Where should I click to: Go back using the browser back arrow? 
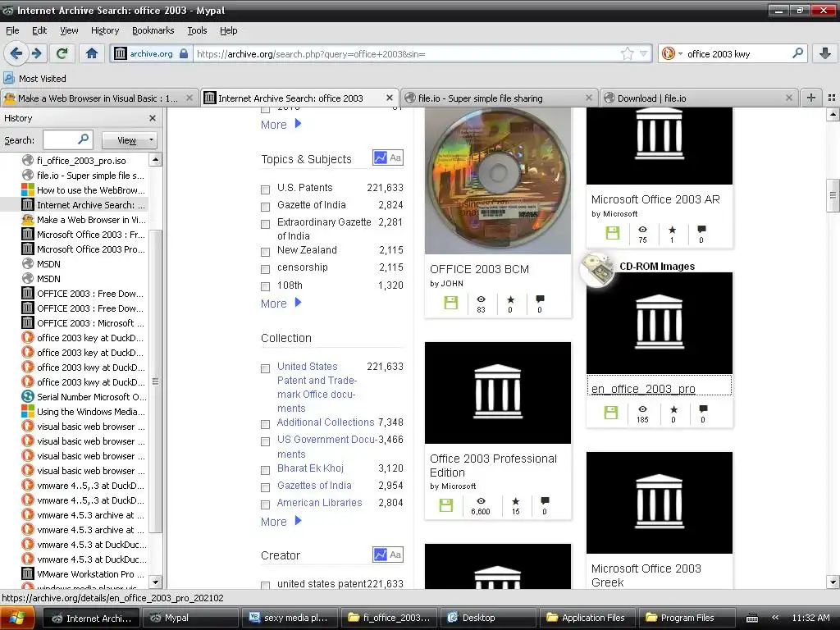(x=16, y=53)
